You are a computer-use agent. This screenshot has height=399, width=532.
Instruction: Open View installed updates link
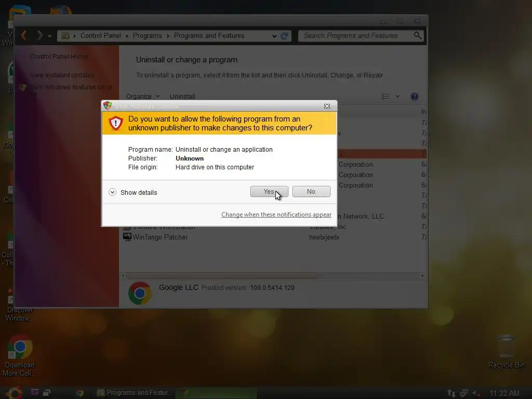62,75
